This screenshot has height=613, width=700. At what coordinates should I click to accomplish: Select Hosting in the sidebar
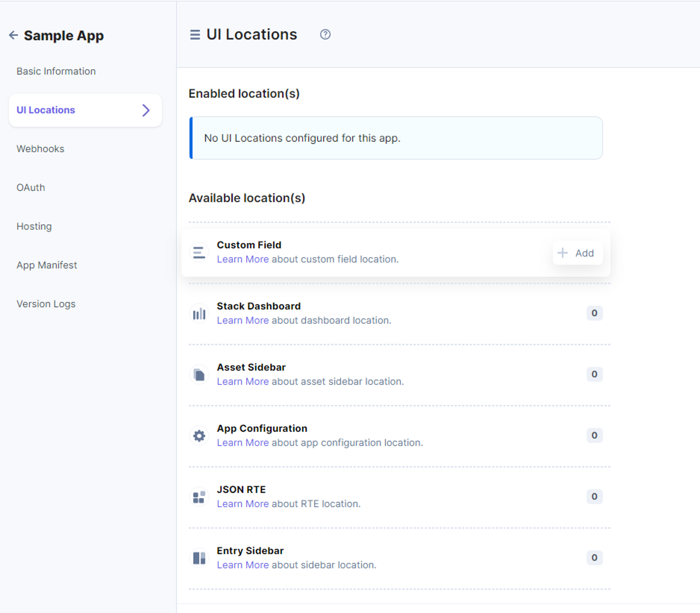coord(34,226)
